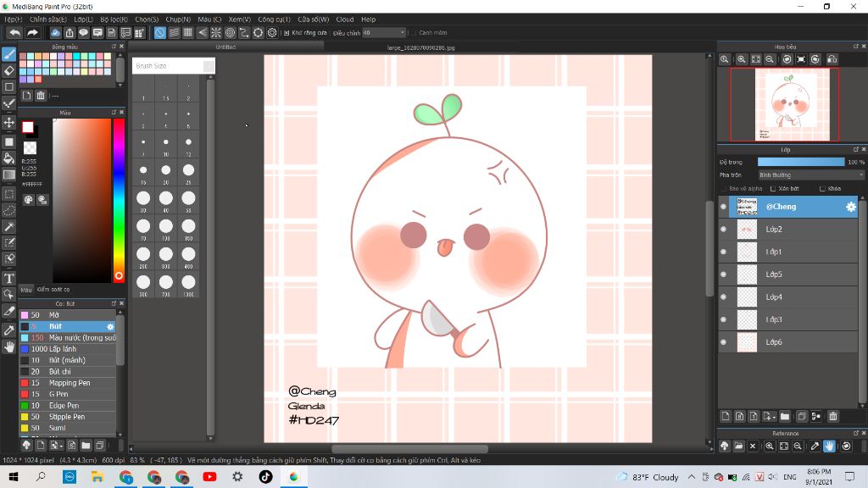Delete the selected layer with trash icon
The width and height of the screenshot is (868, 488).
[833, 416]
